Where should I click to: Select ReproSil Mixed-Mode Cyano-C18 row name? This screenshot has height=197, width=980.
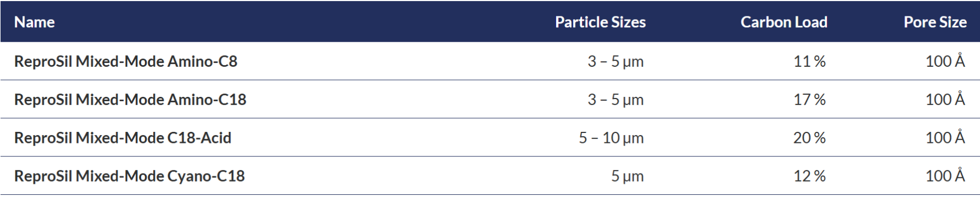[x=129, y=176]
